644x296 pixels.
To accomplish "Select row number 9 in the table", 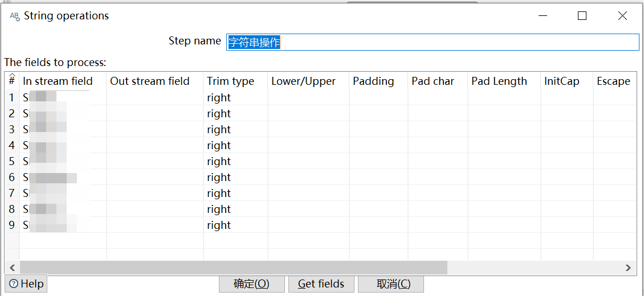I will tap(12, 225).
